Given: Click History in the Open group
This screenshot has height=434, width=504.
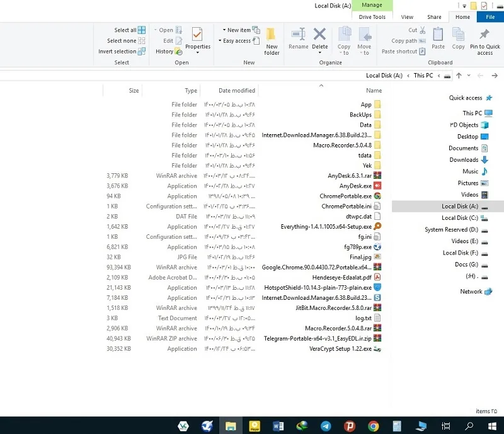Looking at the screenshot, I should pos(169,52).
